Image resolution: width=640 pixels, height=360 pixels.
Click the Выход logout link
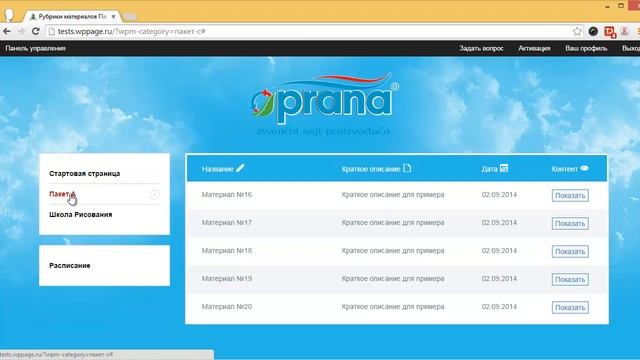pos(631,48)
